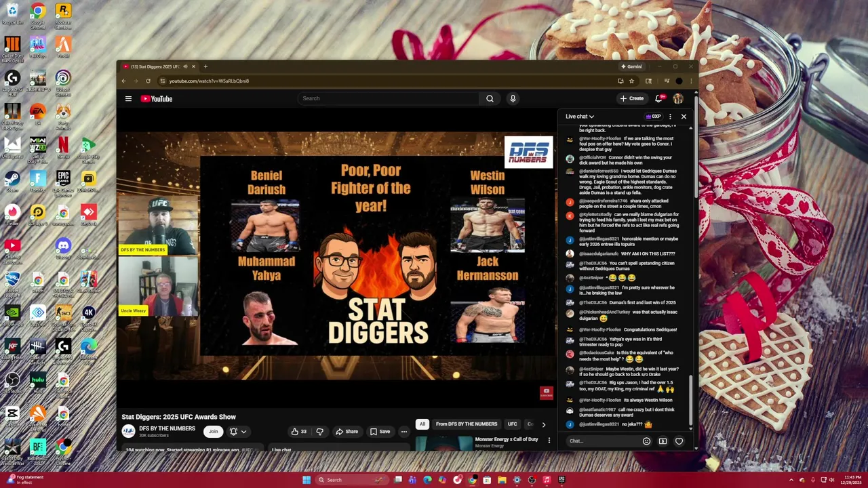
Task: Go to the YouTube home logo
Action: [x=157, y=98]
